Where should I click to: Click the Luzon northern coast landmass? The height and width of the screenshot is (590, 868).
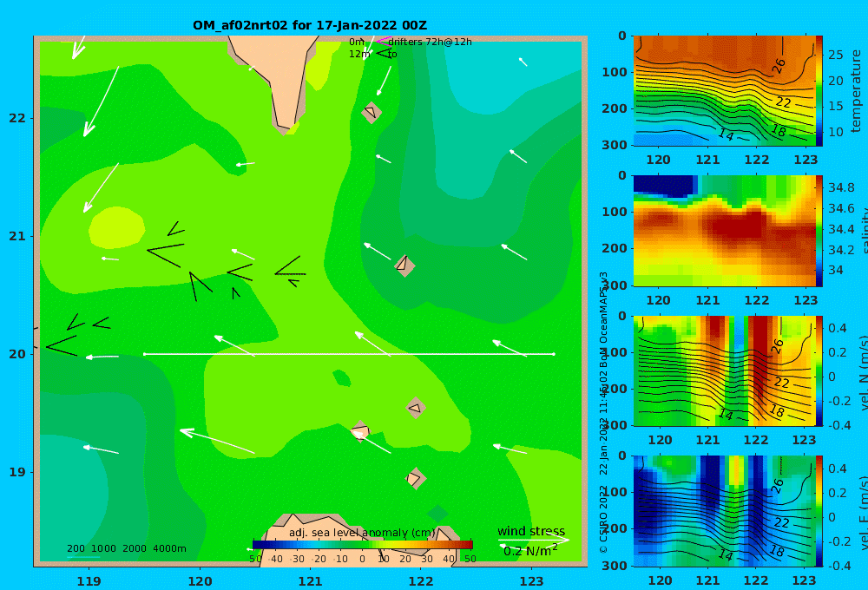click(358, 540)
